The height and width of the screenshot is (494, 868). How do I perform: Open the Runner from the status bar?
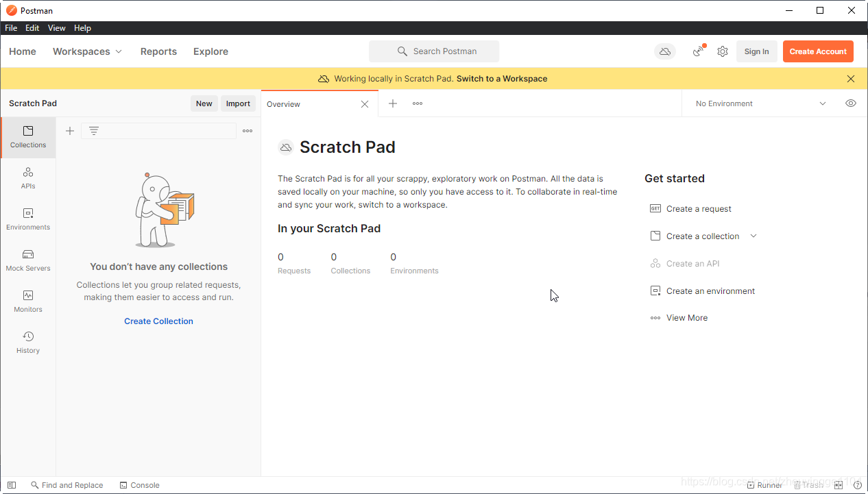(764, 484)
